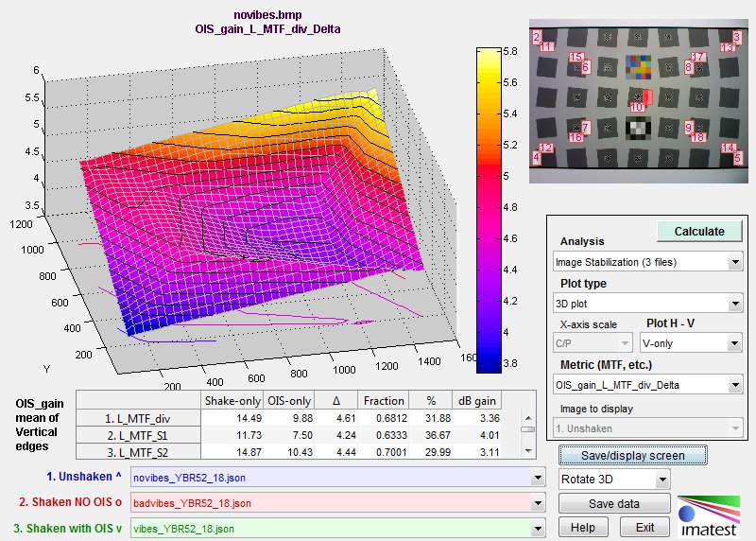Open Help
756x541 pixels.
(x=584, y=526)
